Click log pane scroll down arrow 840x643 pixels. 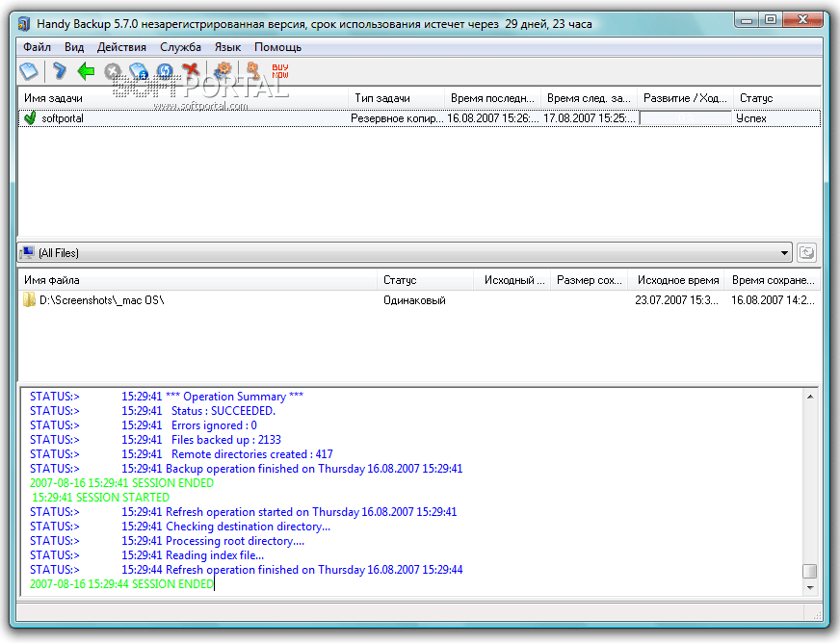(810, 587)
